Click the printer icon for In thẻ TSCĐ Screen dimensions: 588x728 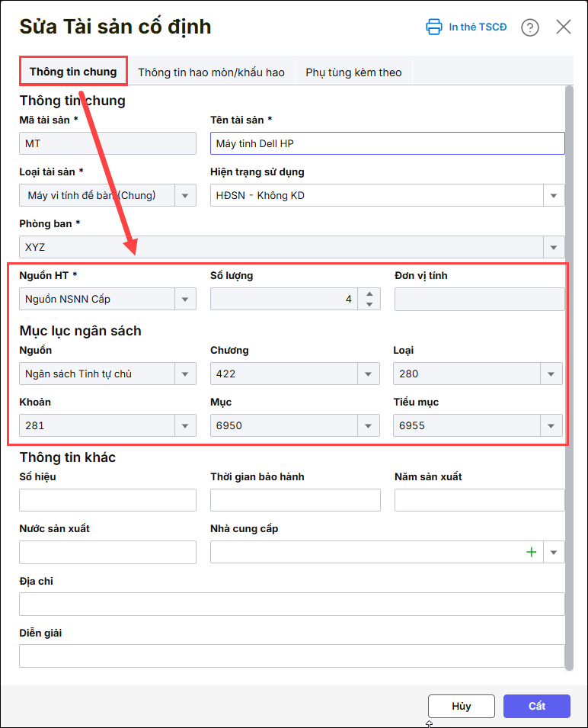click(x=433, y=27)
